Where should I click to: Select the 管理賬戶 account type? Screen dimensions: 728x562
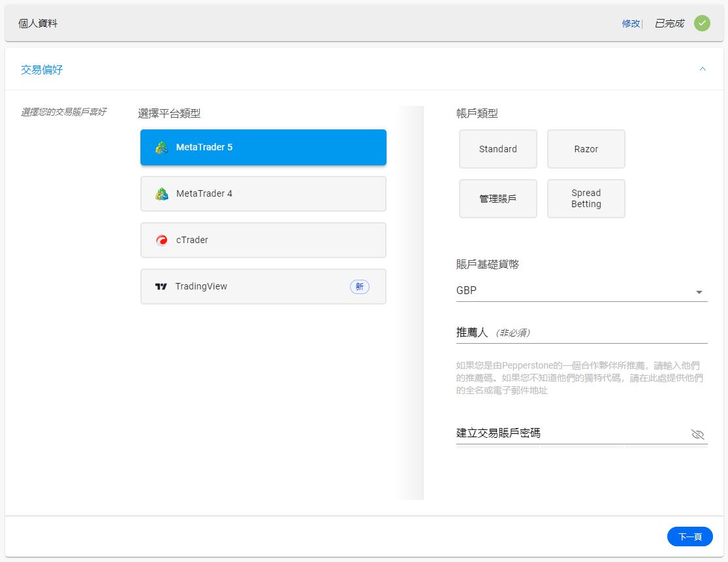pyautogui.click(x=498, y=199)
